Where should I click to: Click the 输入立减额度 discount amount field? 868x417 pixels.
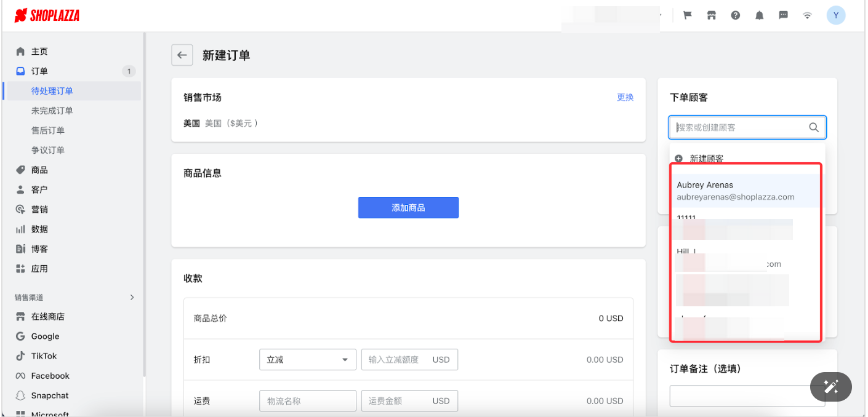pyautogui.click(x=396, y=360)
